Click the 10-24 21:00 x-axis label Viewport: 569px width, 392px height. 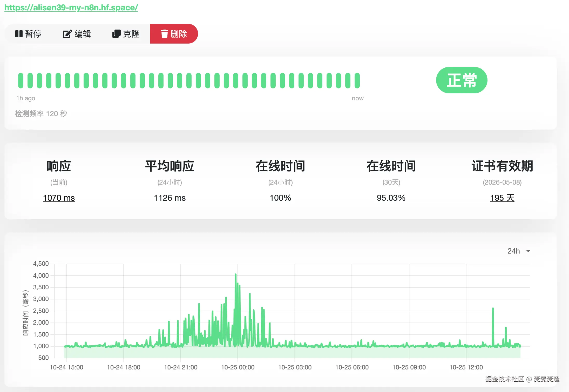point(181,367)
